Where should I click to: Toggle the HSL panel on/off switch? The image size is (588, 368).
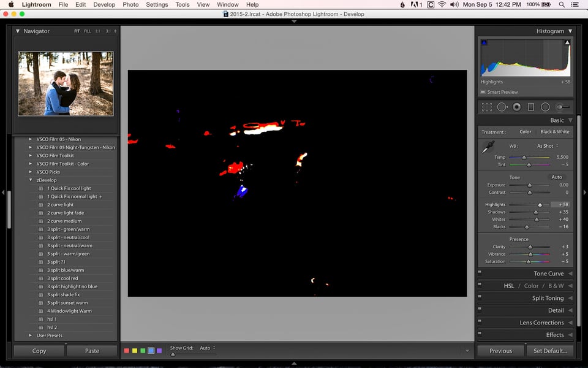click(x=480, y=284)
